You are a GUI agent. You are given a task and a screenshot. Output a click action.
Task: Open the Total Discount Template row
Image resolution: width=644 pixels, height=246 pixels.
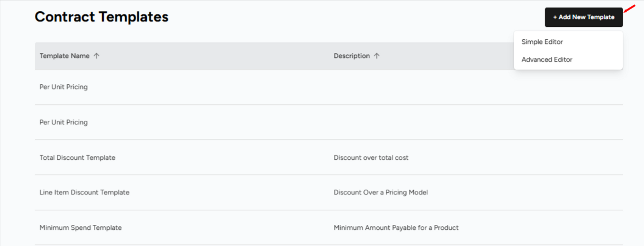(x=77, y=157)
